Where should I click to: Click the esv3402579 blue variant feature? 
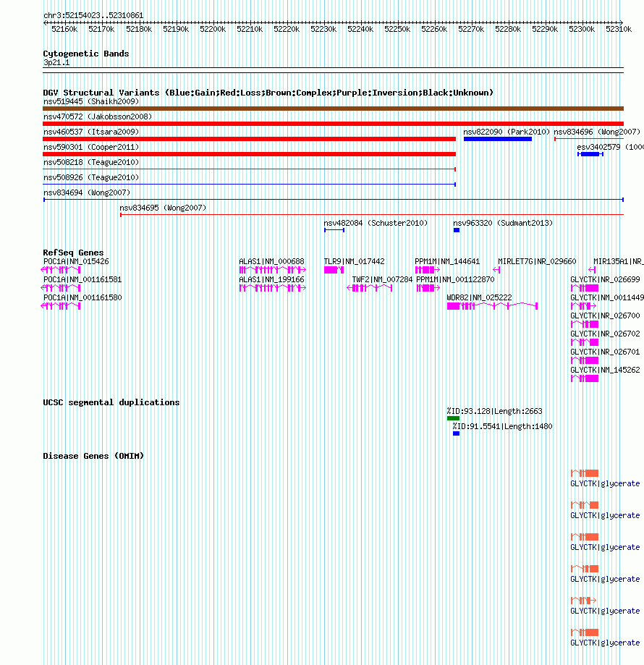590,154
